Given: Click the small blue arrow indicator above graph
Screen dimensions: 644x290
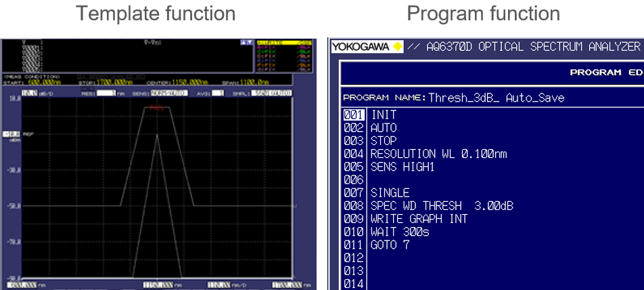Looking at the screenshot, I should 246,43.
